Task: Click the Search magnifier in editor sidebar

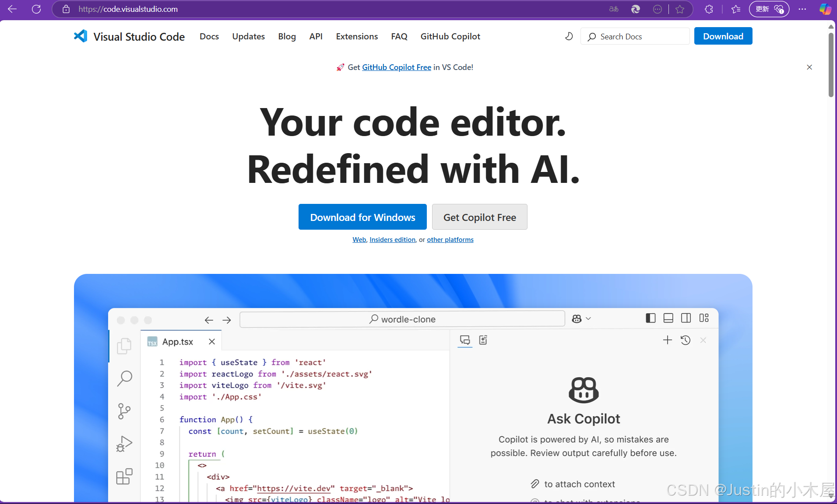Action: [124, 378]
